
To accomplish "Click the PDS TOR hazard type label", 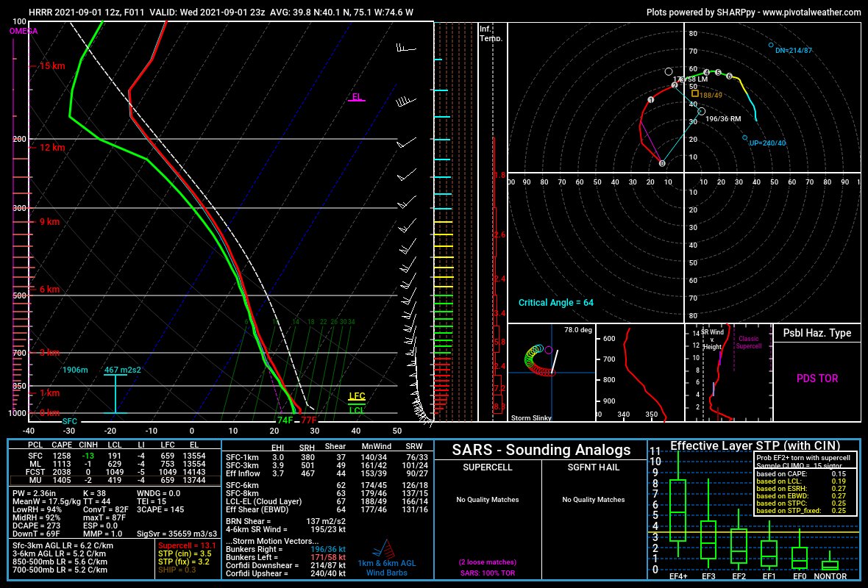I will (817, 379).
